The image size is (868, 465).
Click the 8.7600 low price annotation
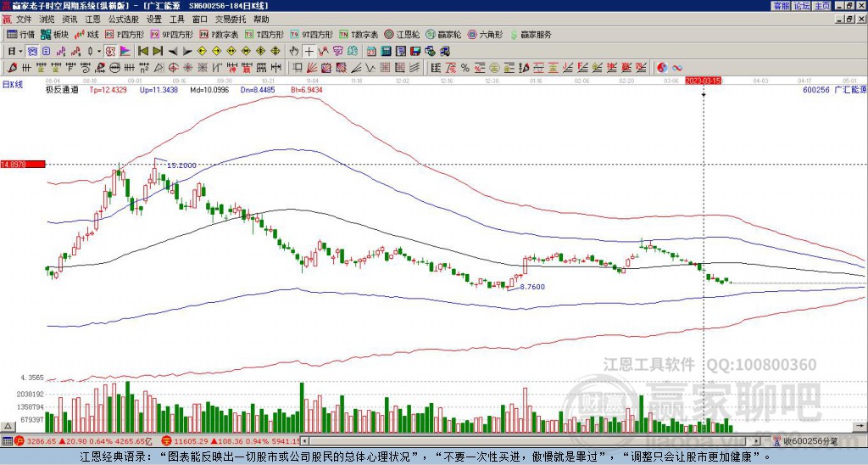532,287
